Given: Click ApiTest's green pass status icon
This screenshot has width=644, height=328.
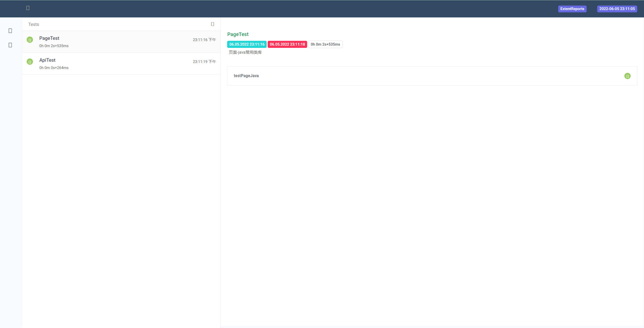Looking at the screenshot, I should click(x=30, y=62).
